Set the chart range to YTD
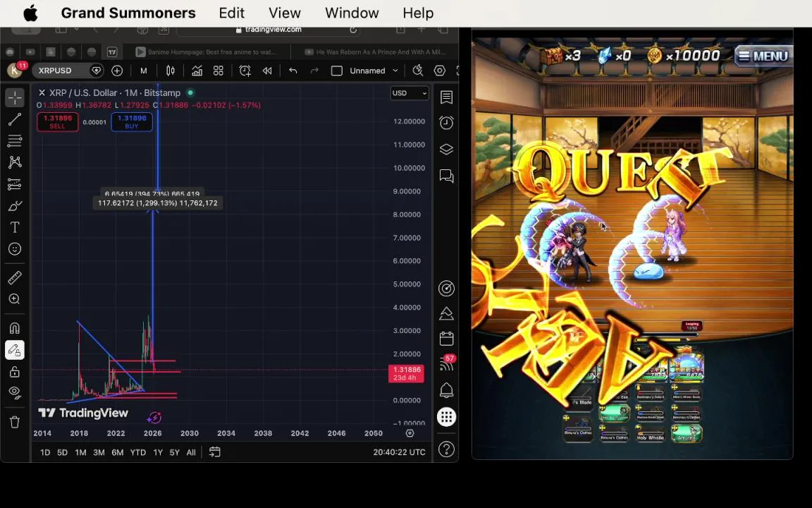This screenshot has width=812, height=508. tap(137, 452)
